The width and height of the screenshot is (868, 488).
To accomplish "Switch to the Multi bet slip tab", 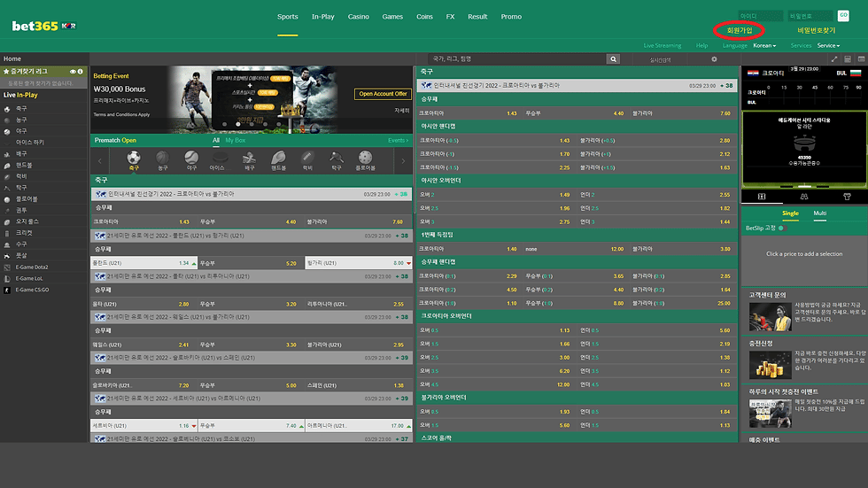I will point(820,213).
